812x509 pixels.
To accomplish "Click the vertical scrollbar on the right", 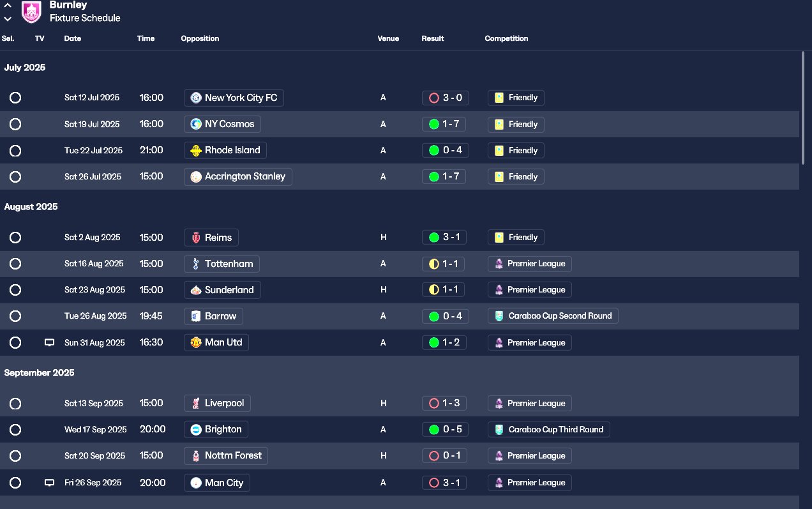I will [x=803, y=109].
